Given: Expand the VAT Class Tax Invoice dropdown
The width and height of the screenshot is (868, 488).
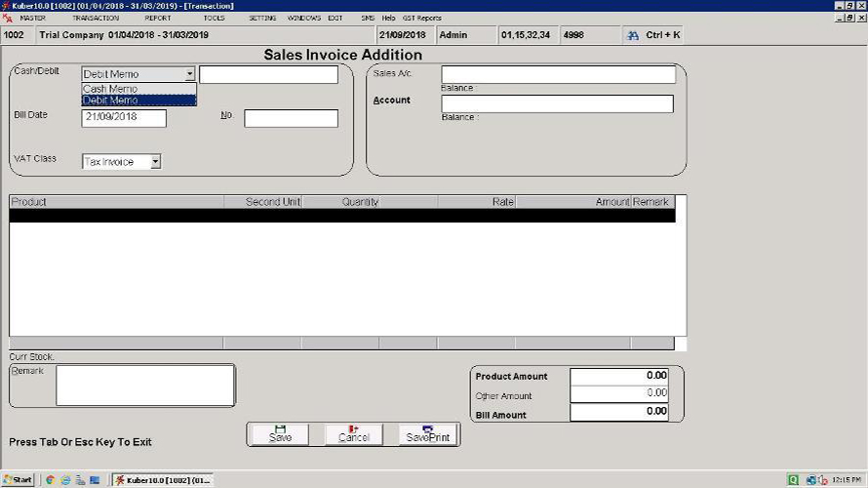Looking at the screenshot, I should pos(155,162).
